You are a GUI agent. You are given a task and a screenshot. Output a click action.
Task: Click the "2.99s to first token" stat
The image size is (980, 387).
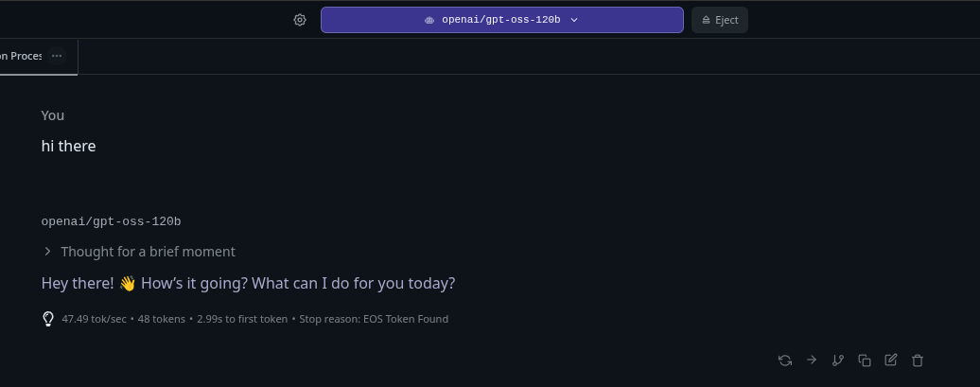pyautogui.click(x=241, y=319)
